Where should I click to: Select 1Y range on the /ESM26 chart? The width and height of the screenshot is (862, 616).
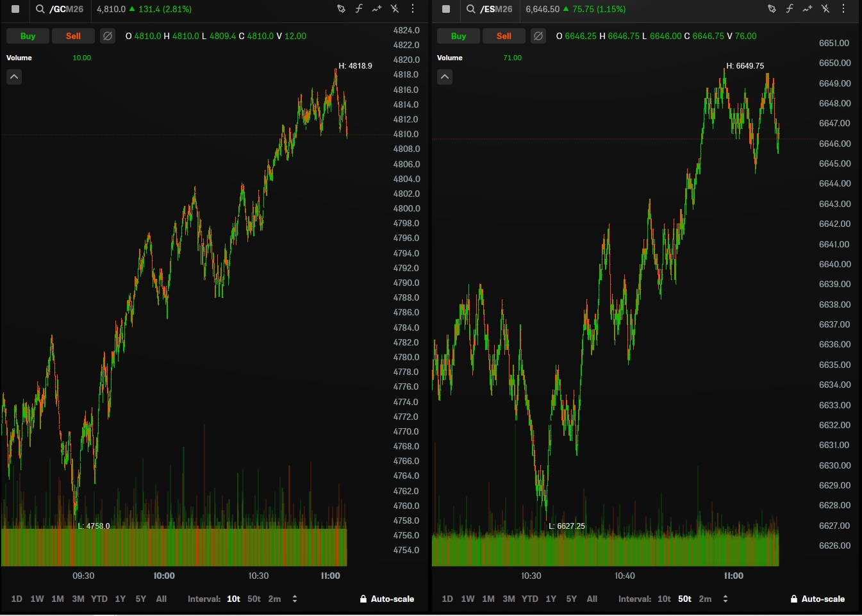click(551, 599)
